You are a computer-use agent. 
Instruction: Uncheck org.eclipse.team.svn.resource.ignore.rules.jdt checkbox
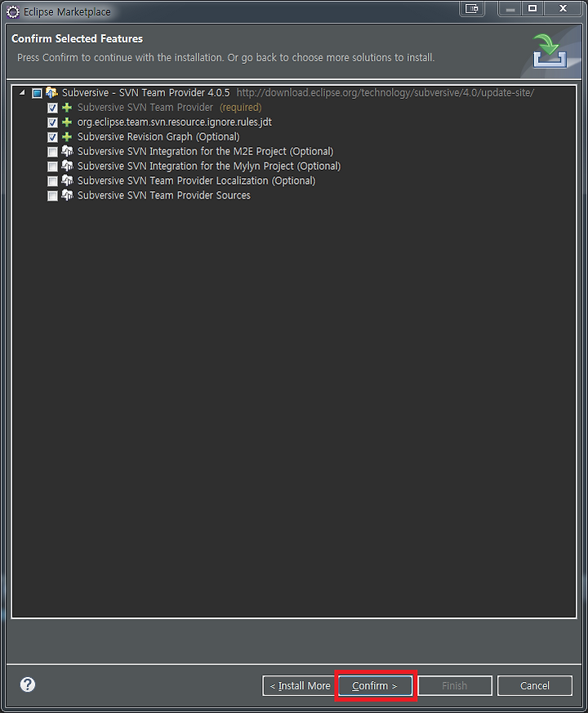[x=53, y=123]
